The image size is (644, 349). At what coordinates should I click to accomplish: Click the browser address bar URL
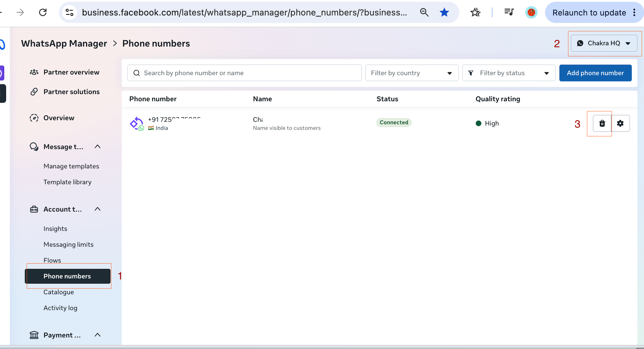pyautogui.click(x=244, y=12)
